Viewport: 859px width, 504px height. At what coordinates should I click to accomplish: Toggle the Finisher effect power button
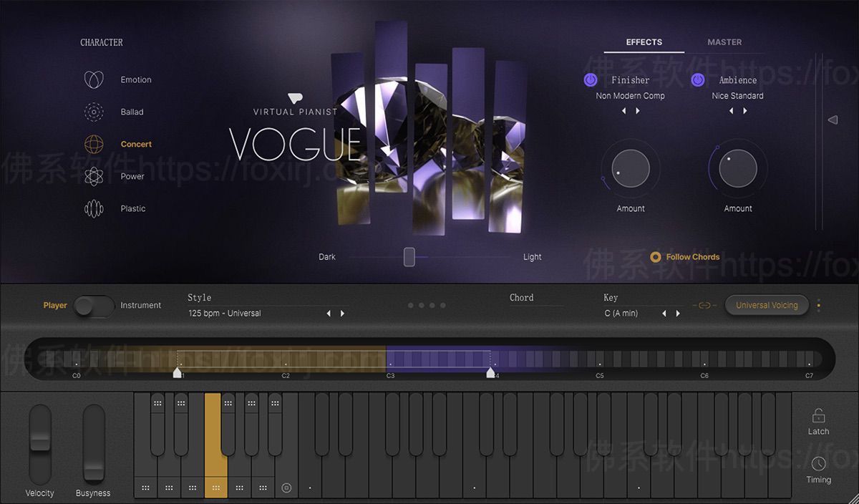coord(591,80)
